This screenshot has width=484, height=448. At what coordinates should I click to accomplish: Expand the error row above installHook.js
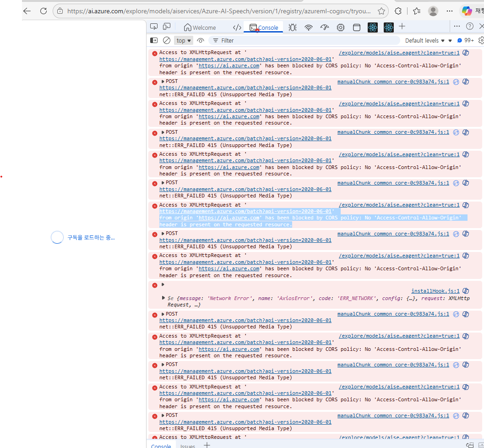[163, 284]
